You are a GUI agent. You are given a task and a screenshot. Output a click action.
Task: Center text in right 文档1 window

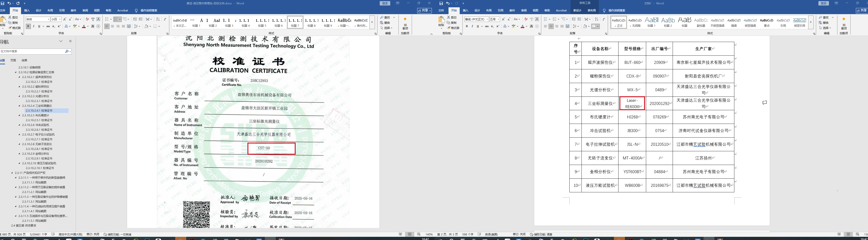coord(551,26)
